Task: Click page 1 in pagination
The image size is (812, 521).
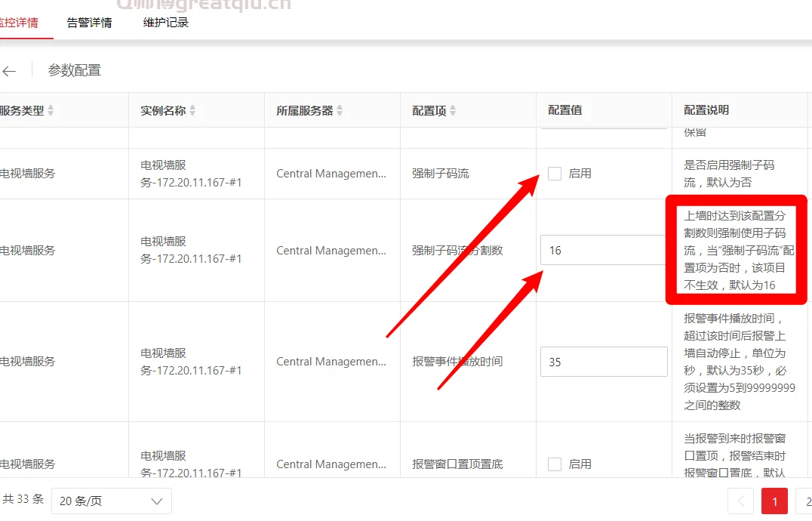Action: tap(774, 501)
